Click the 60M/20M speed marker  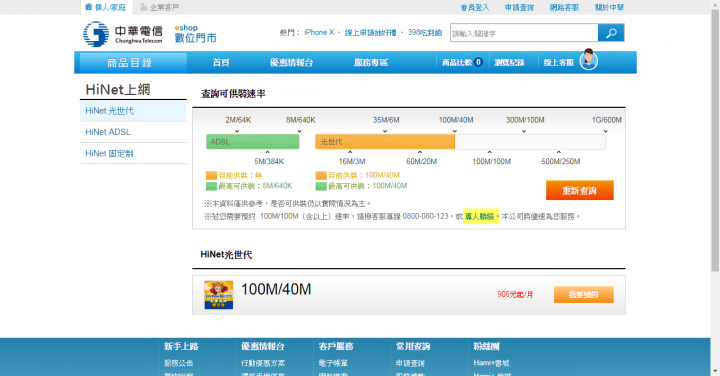coord(421,162)
